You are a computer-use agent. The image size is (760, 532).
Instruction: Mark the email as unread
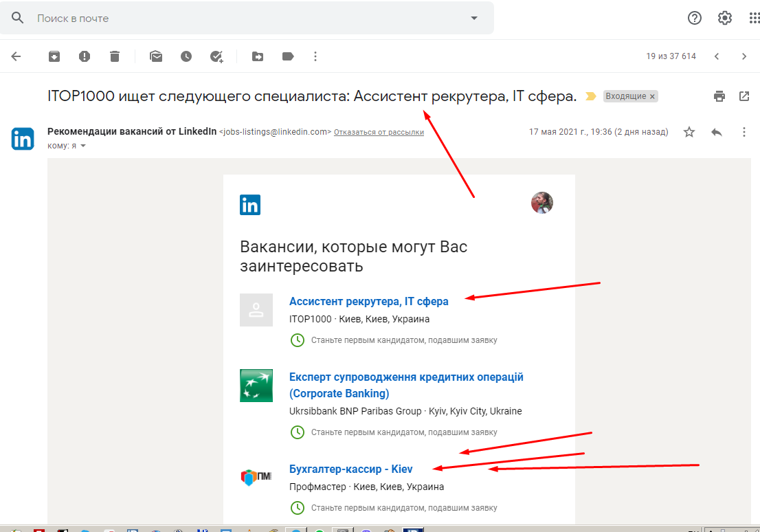coord(156,56)
